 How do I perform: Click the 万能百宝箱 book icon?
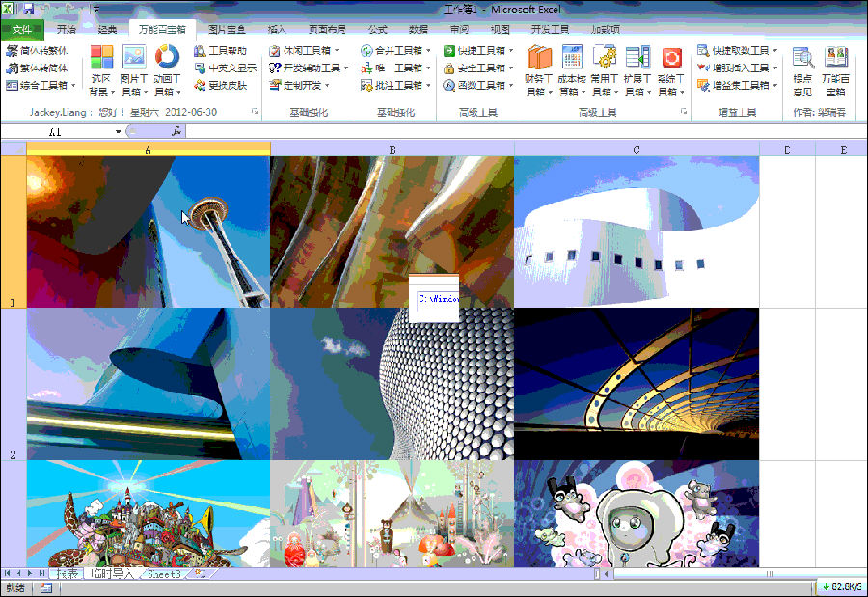[835, 59]
